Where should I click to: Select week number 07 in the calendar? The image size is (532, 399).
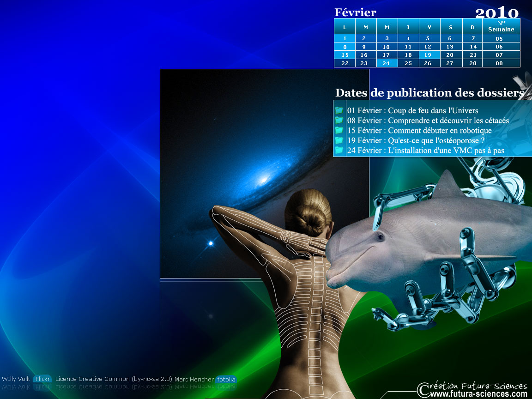click(x=499, y=55)
